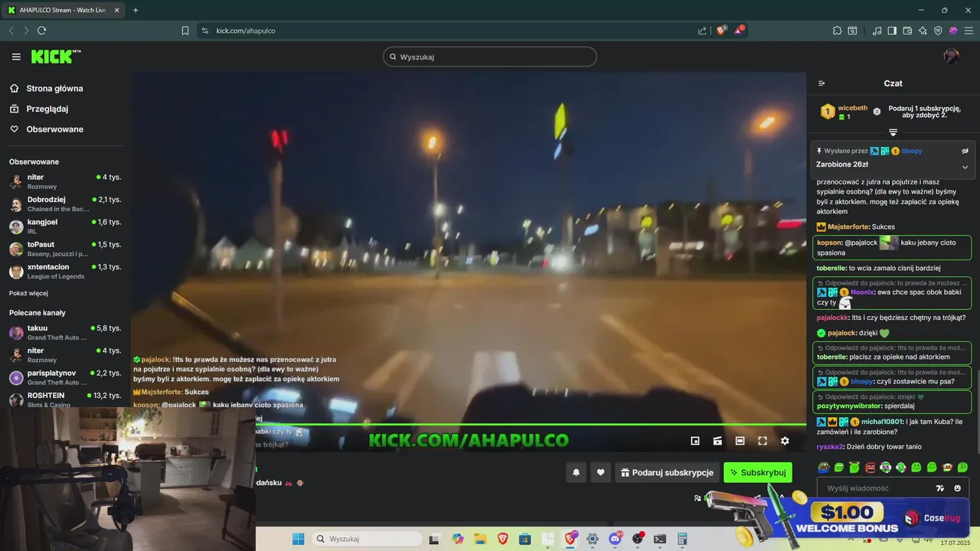Viewport: 980px width, 551px height.
Task: Toggle stream notifications bell button
Action: tap(577, 473)
